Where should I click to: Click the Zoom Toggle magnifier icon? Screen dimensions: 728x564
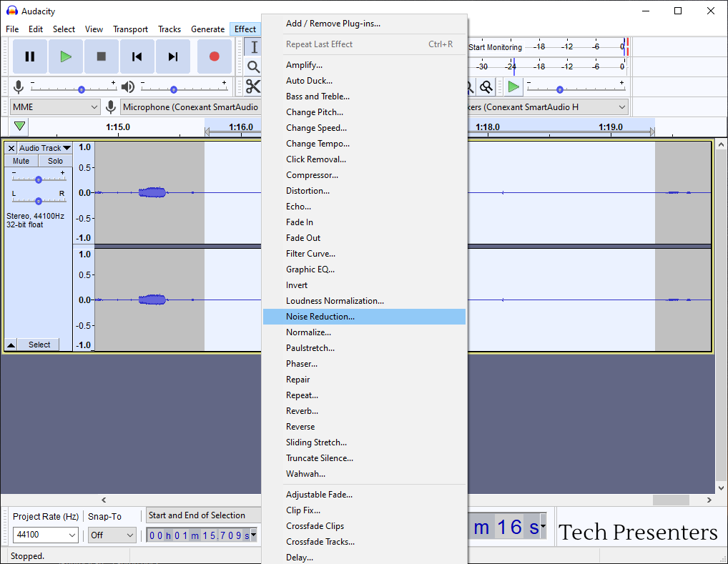pyautogui.click(x=486, y=86)
